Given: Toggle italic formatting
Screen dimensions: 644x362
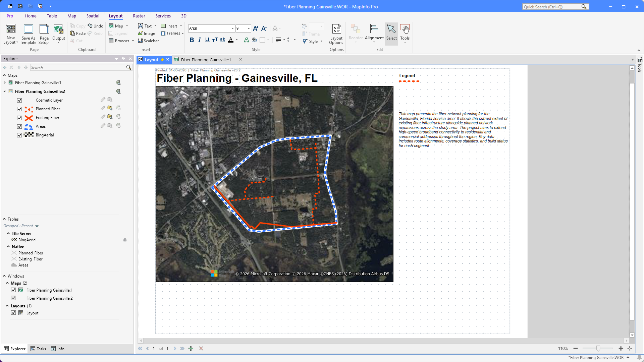Looking at the screenshot, I should tap(200, 40).
